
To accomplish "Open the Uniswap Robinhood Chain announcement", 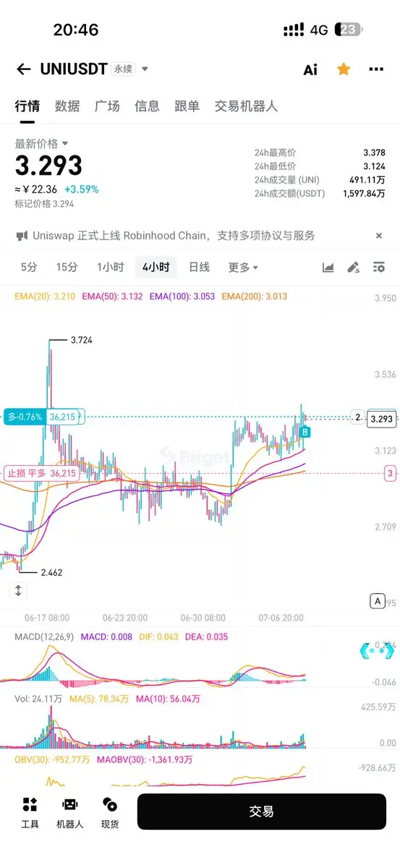I will click(174, 236).
